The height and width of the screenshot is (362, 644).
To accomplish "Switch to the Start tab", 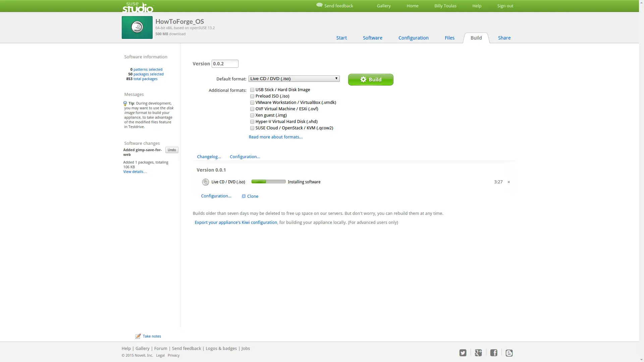I will [x=341, y=38].
